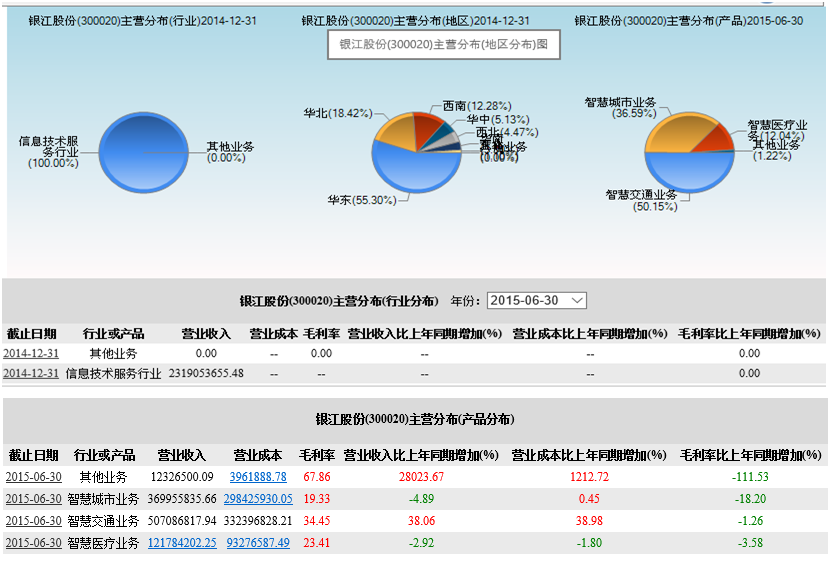Open 2015-06-30 date link for 智慧医疗业务 row
829x564 pixels.
click(x=33, y=543)
